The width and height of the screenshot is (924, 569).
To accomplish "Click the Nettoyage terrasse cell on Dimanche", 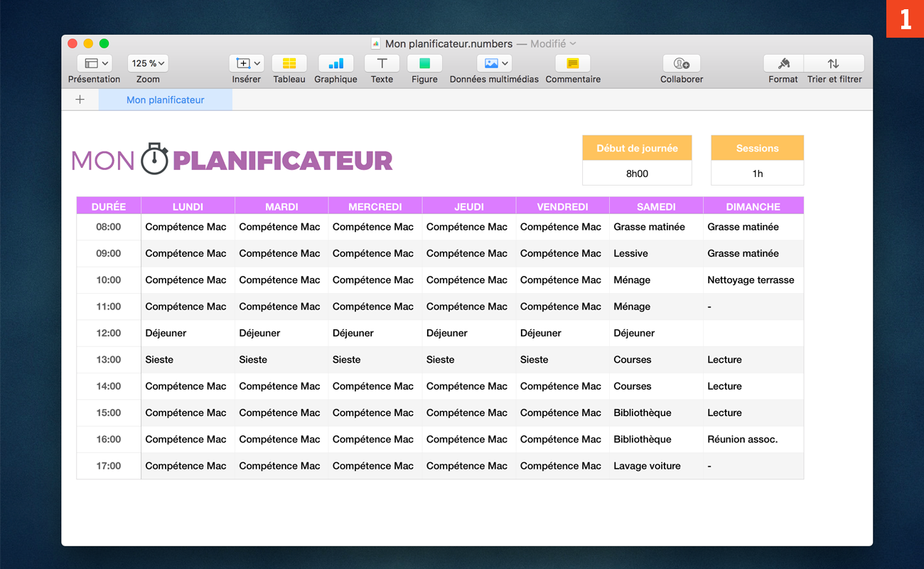I will pos(751,280).
